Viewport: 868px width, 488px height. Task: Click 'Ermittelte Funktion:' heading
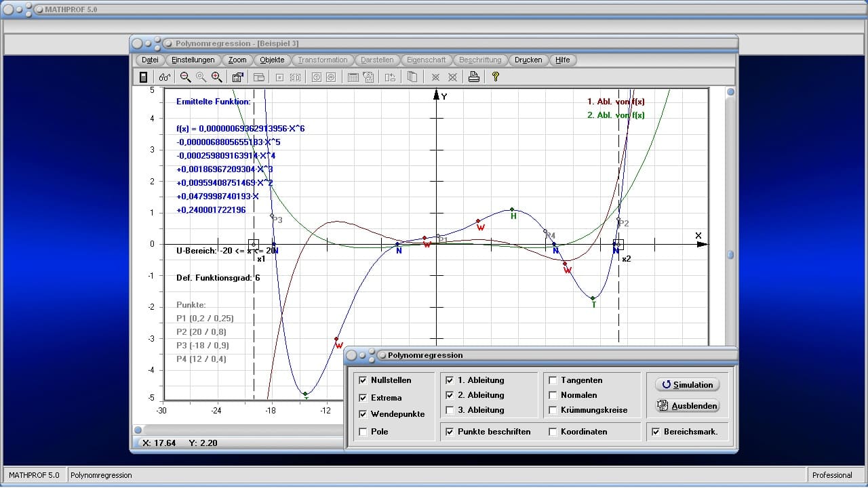[213, 102]
